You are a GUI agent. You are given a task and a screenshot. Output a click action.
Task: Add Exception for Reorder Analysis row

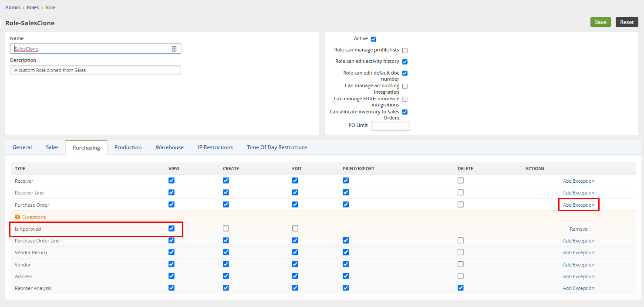578,288
